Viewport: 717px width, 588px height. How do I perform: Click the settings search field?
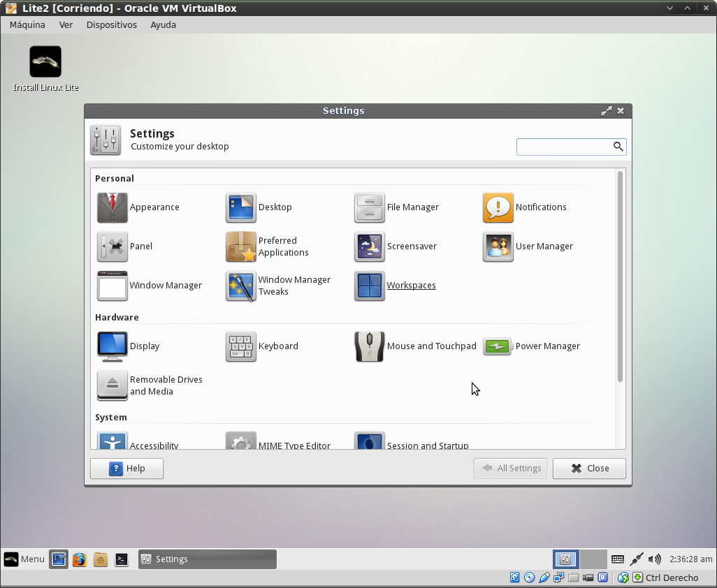(x=564, y=147)
